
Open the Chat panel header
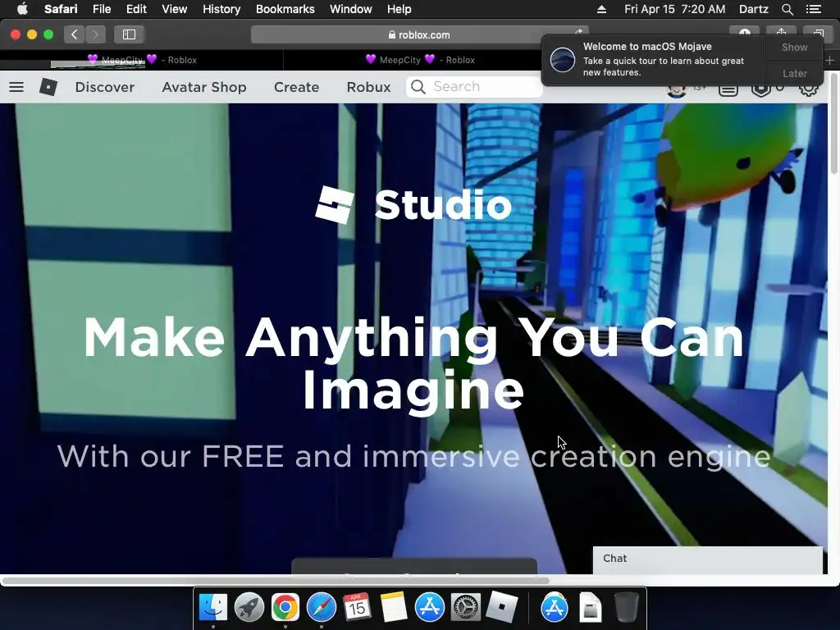[x=707, y=559]
